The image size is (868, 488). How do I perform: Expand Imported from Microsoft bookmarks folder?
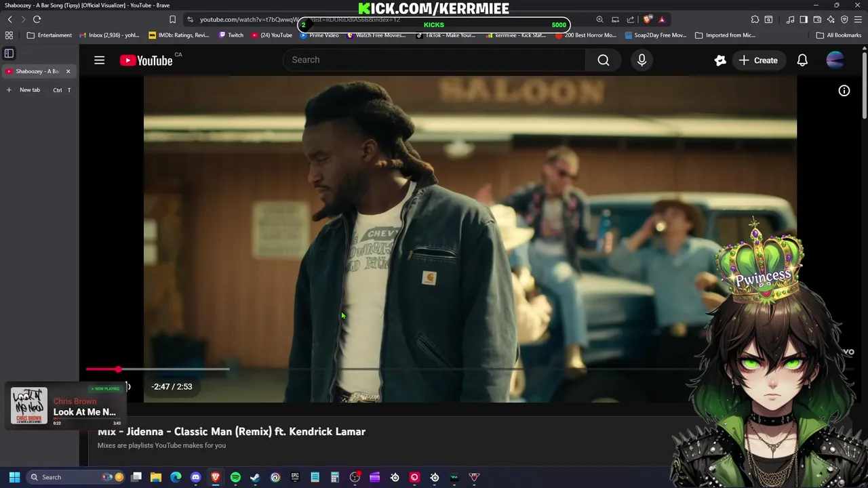point(725,35)
